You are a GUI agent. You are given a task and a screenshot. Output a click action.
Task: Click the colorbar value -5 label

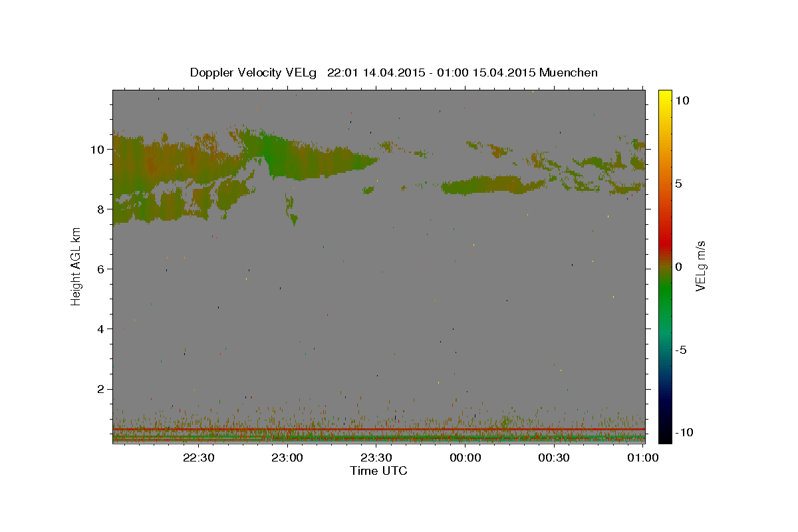pyautogui.click(x=682, y=350)
